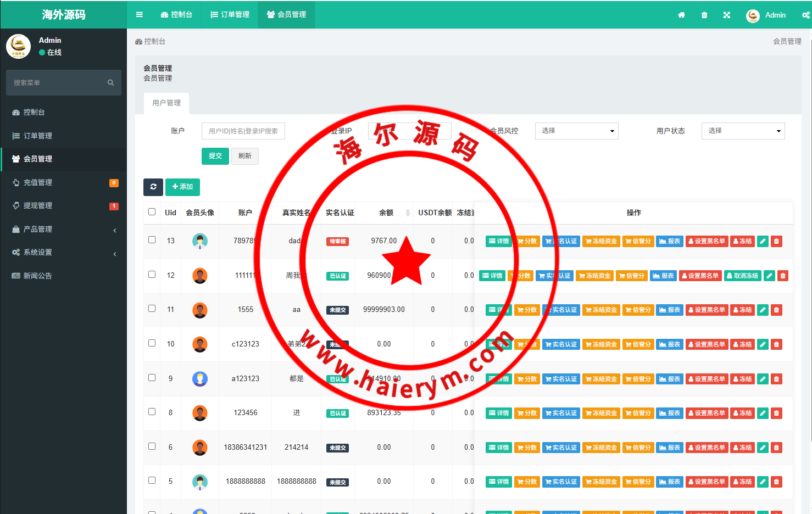
Task: Click the home icon in top bar
Action: [681, 15]
